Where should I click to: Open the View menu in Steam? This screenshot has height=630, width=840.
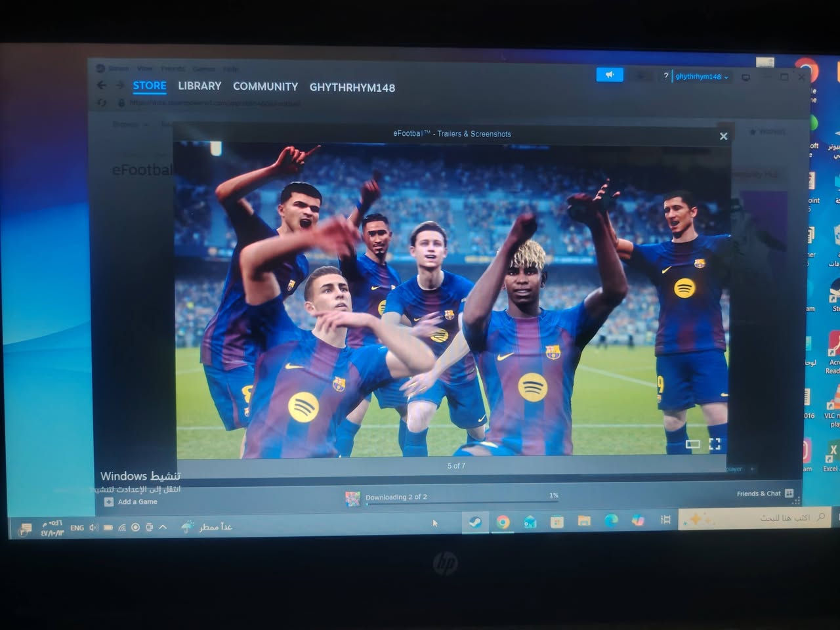point(144,68)
